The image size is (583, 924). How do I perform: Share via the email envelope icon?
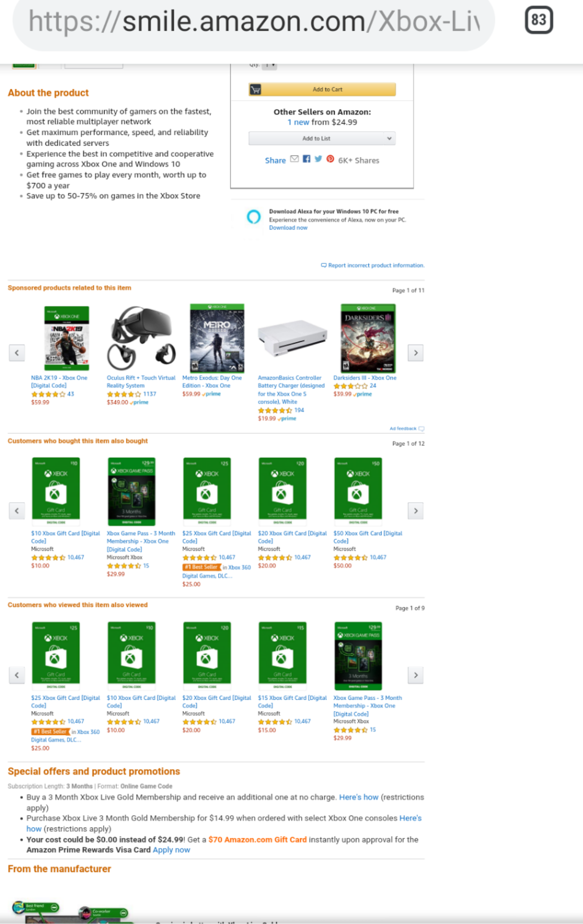(x=294, y=159)
